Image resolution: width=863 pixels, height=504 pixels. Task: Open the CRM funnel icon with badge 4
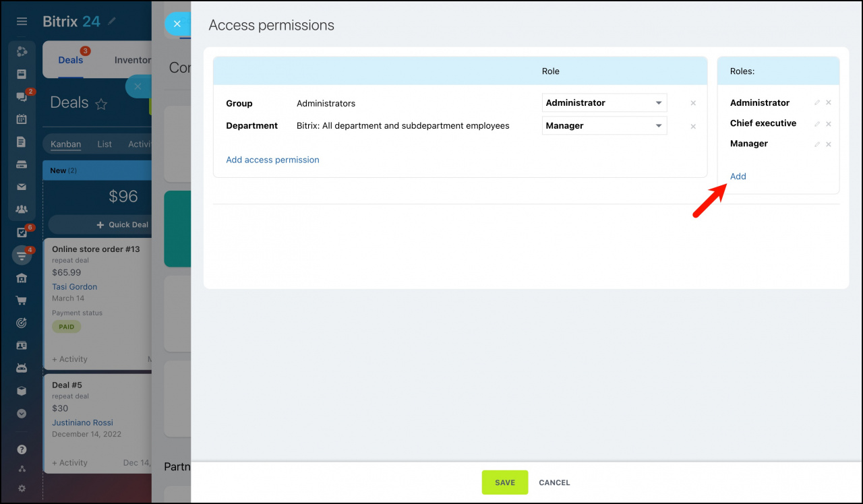[22, 255]
